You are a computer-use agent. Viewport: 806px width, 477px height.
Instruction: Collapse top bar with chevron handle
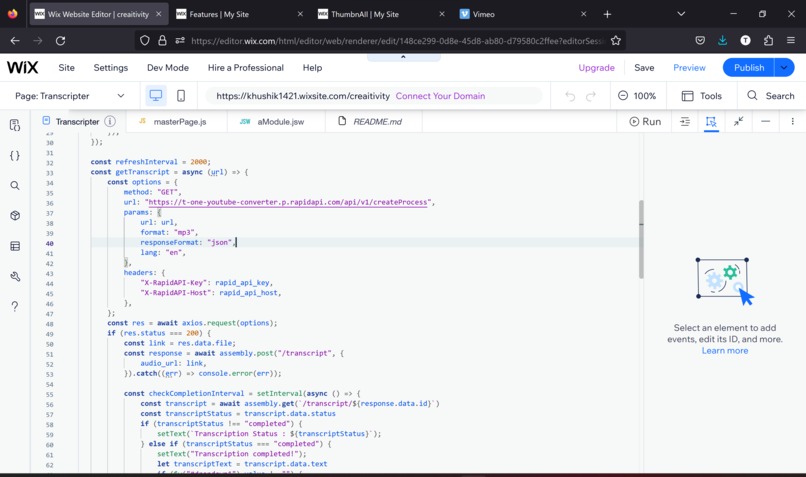point(404,57)
